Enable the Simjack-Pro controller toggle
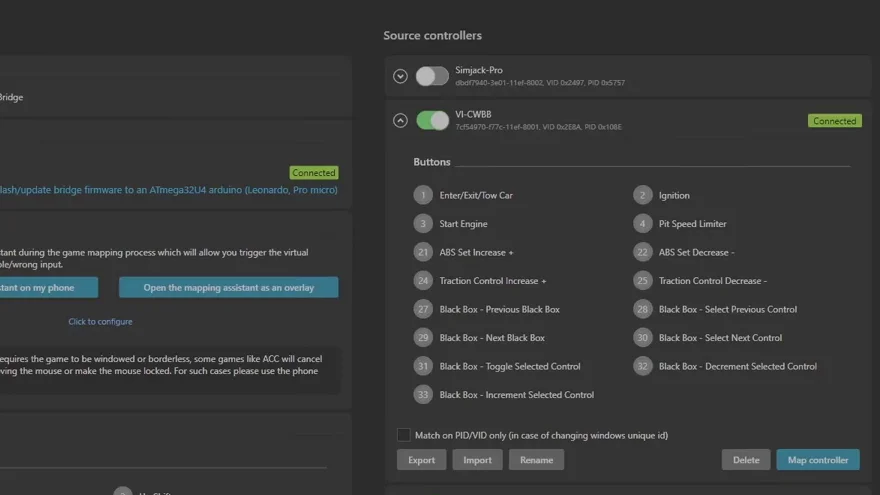 tap(432, 76)
